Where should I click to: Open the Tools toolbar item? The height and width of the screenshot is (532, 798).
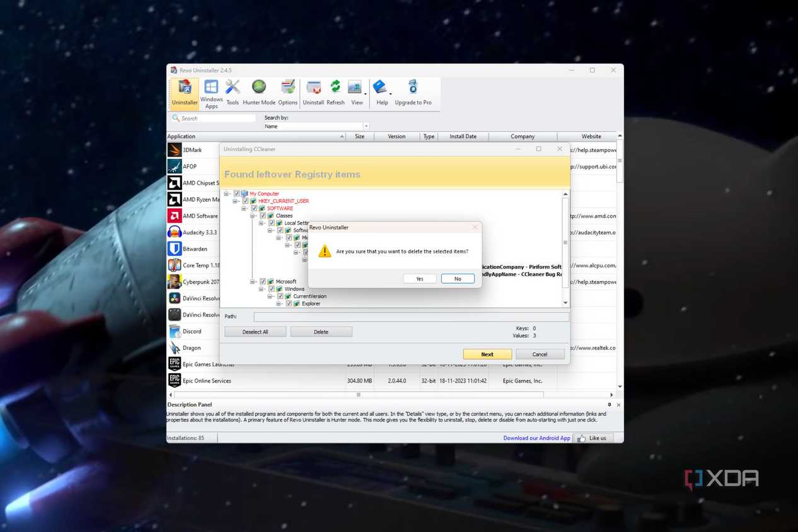point(233,92)
